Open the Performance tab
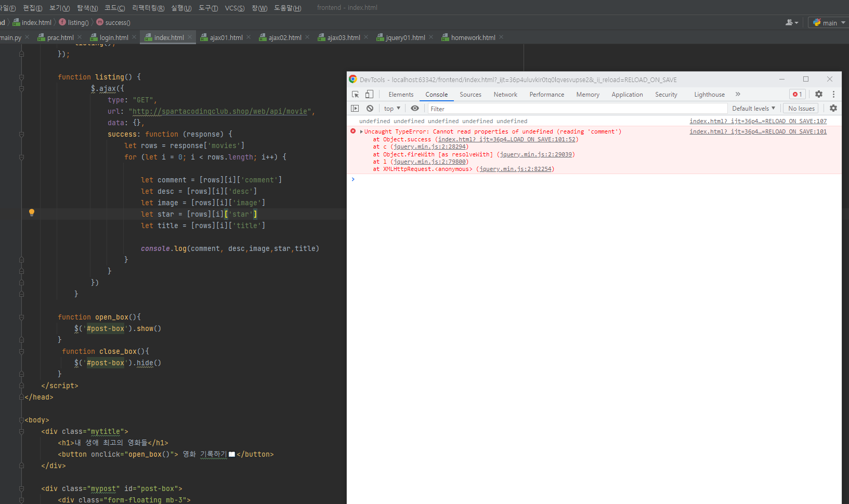Image resolution: width=849 pixels, height=504 pixels. coord(547,95)
